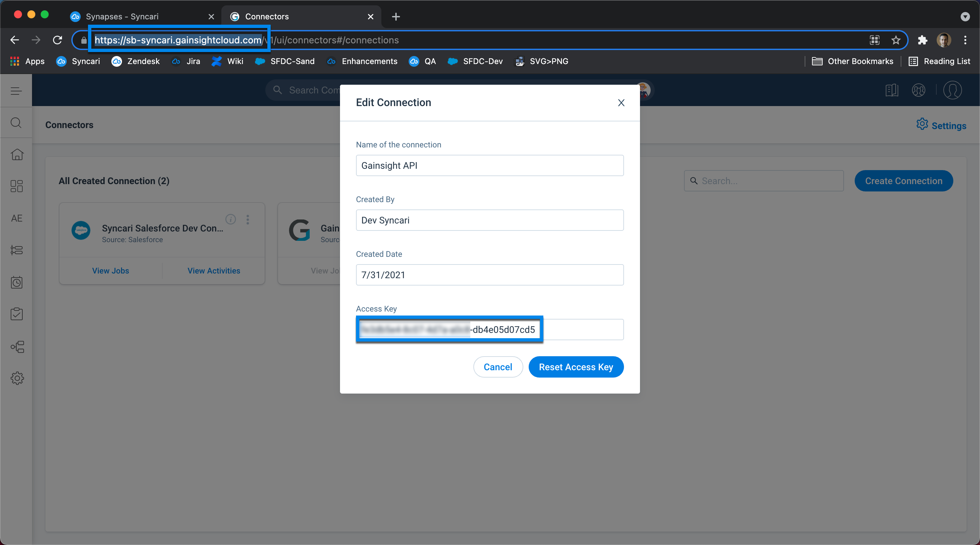This screenshot has width=980, height=545.
Task: Click View Jobs on Salesforce card
Action: pyautogui.click(x=111, y=270)
